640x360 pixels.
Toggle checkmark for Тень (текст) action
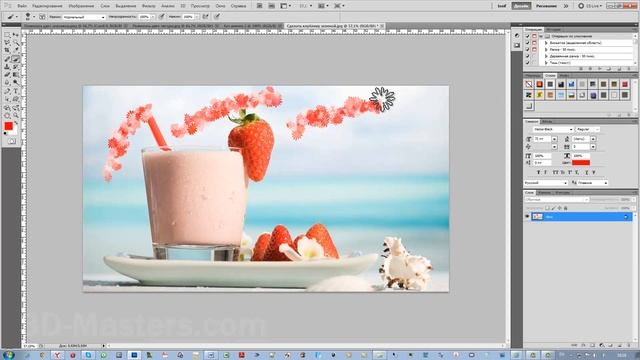pos(527,62)
